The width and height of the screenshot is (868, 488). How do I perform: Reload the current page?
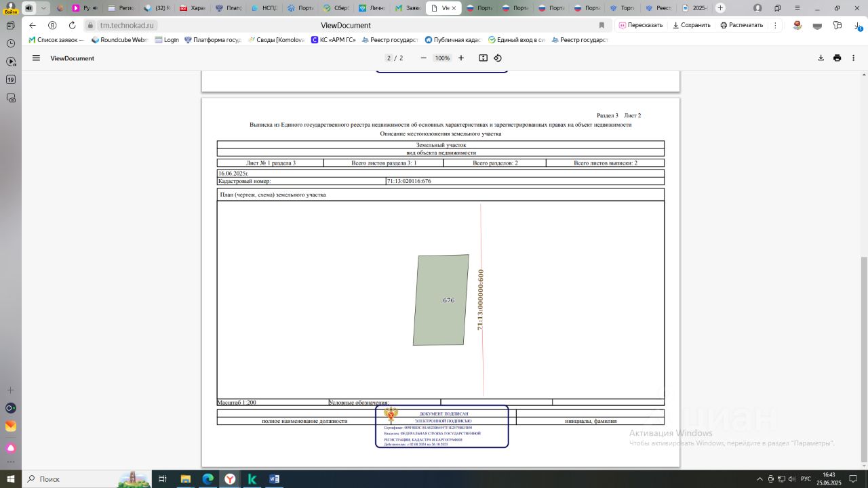coord(72,25)
